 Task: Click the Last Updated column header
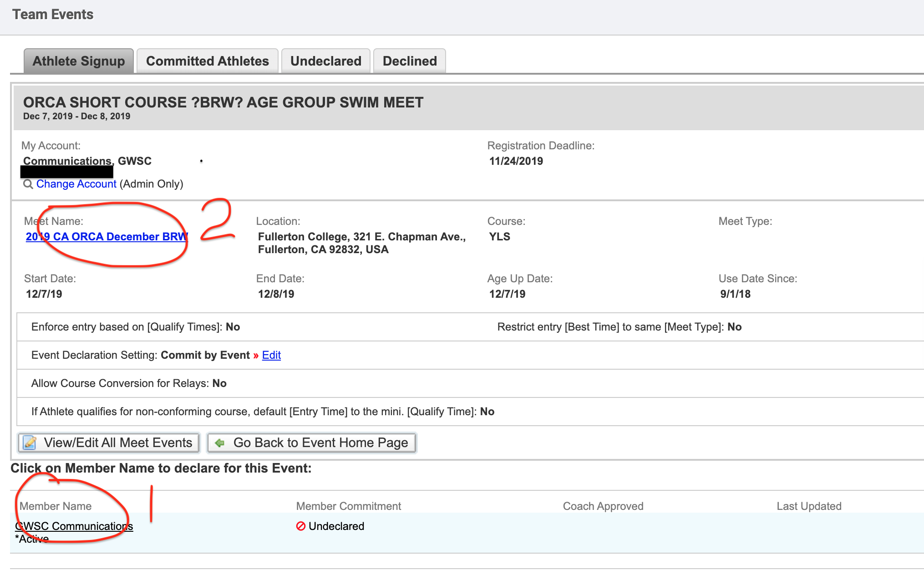point(808,506)
